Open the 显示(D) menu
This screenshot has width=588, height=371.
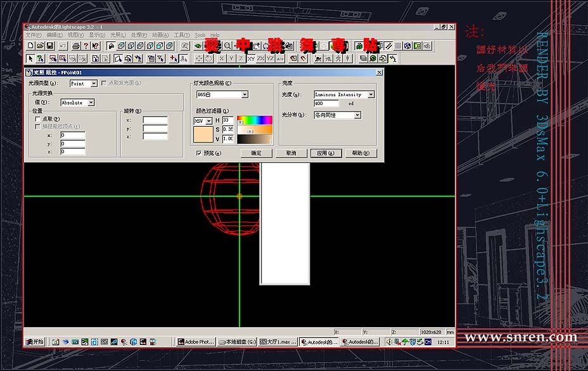pos(97,35)
